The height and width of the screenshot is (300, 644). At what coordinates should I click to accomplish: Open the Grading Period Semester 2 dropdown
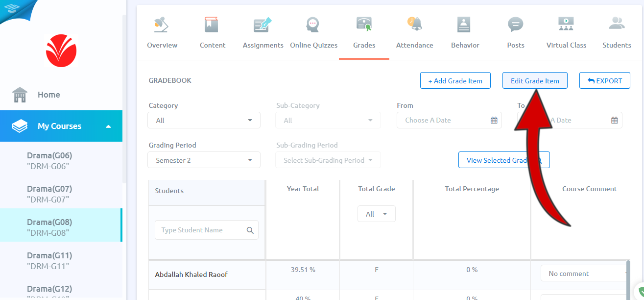pos(204,160)
